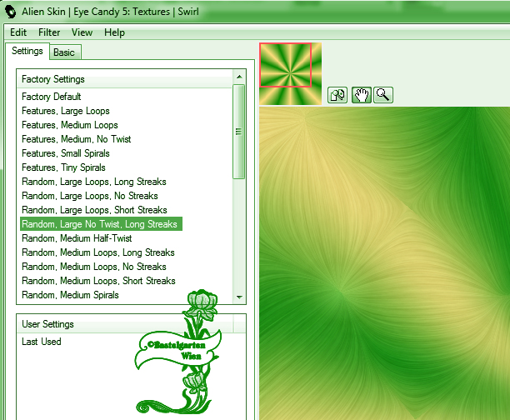The height and width of the screenshot is (420, 510).
Task: Click the scroll down arrow in Factory Settings
Action: [239, 297]
